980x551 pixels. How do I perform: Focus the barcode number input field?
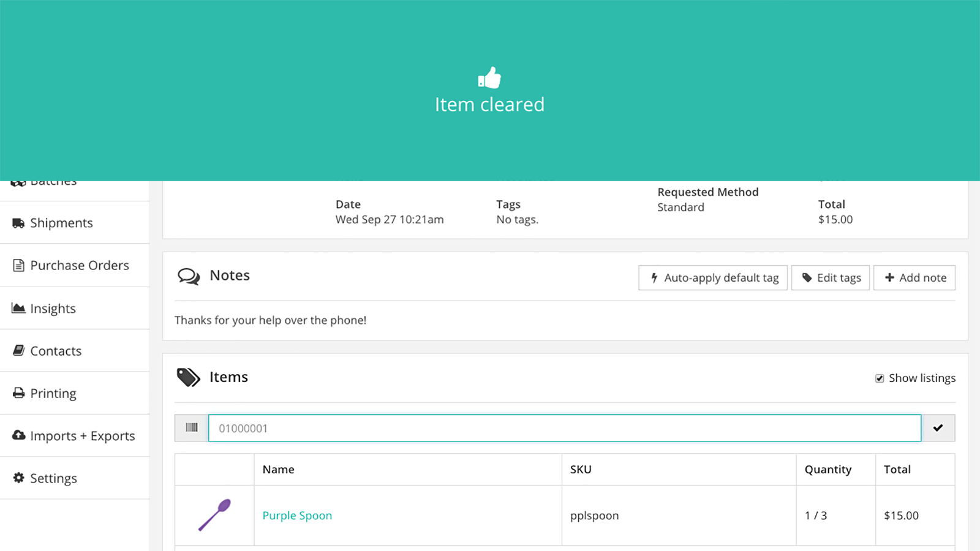(x=563, y=428)
